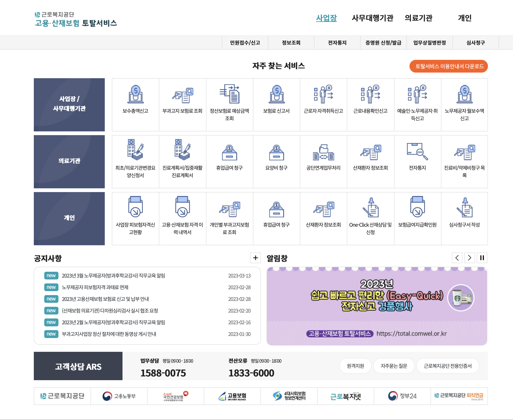Switch to the 개인 tab
Image resolution: width=513 pixels, height=420 pixels.
pyautogui.click(x=465, y=18)
